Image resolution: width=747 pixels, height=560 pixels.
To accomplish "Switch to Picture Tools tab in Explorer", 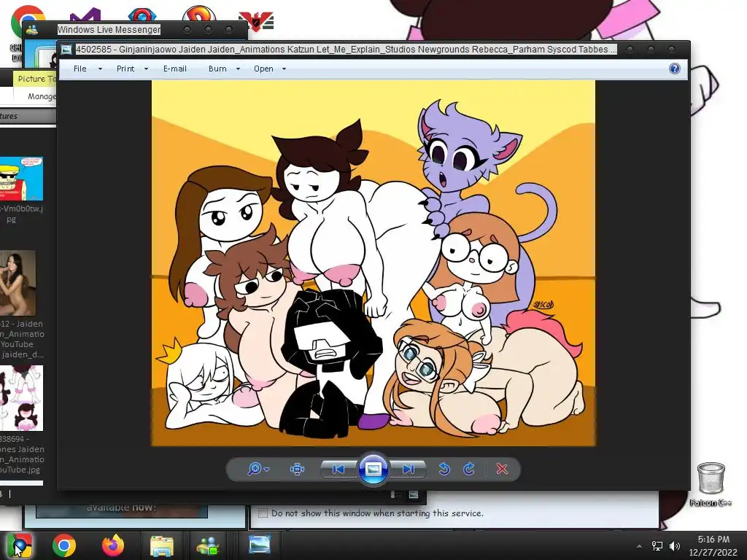I will tap(36, 79).
